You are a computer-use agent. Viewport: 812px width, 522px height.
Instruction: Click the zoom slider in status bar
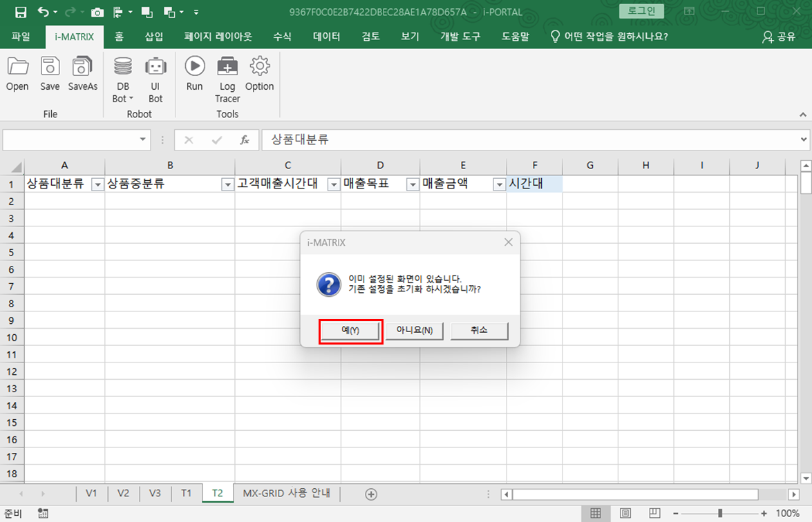[x=720, y=513]
